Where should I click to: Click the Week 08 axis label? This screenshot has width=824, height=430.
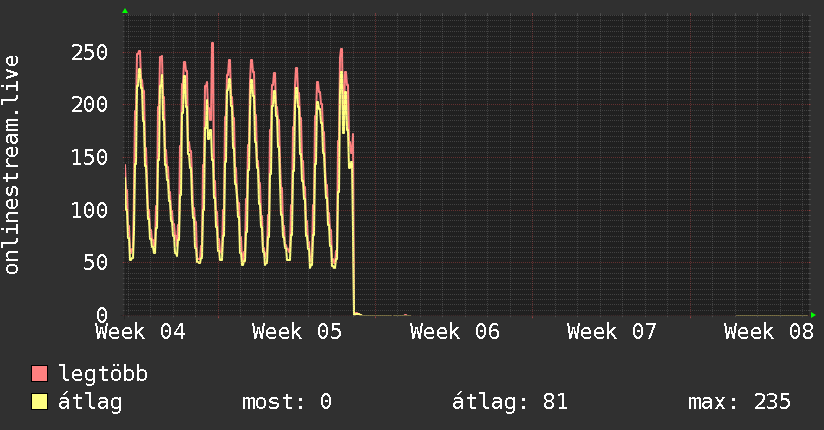click(769, 331)
